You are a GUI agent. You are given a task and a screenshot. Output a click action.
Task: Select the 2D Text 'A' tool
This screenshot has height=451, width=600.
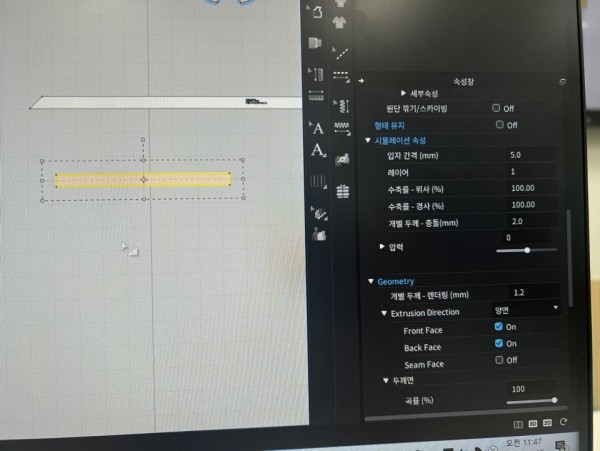point(318,128)
